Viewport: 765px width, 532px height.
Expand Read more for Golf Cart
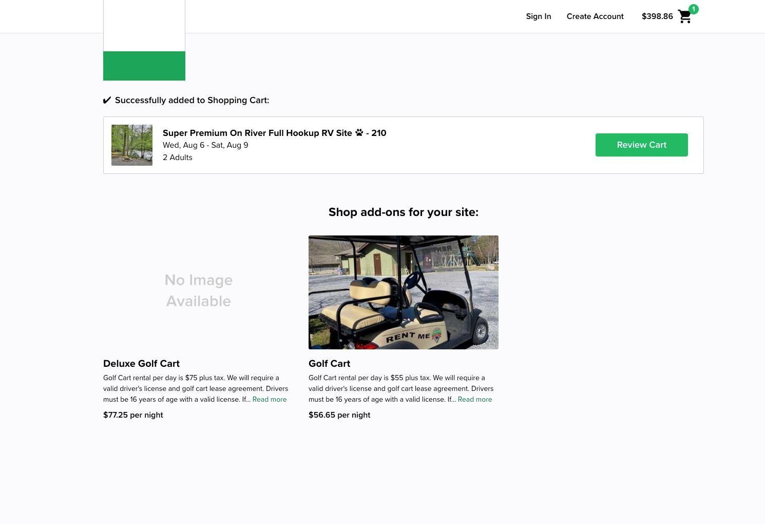(x=475, y=399)
